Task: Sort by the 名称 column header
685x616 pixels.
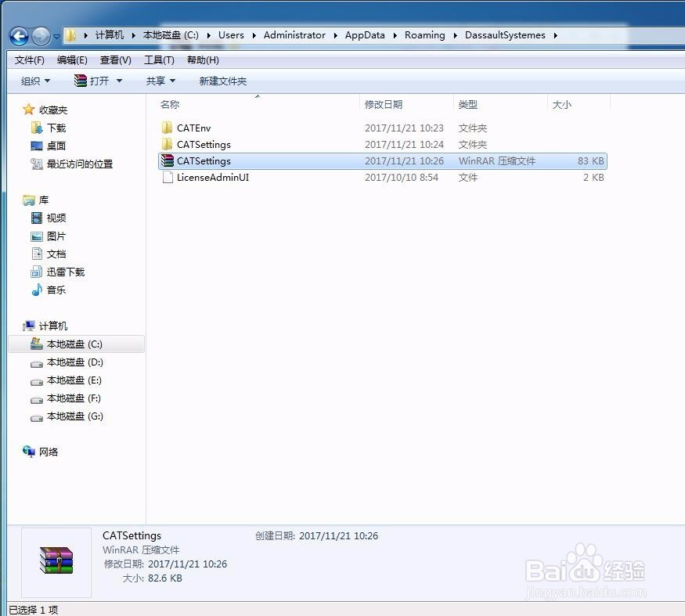Action: (x=170, y=104)
